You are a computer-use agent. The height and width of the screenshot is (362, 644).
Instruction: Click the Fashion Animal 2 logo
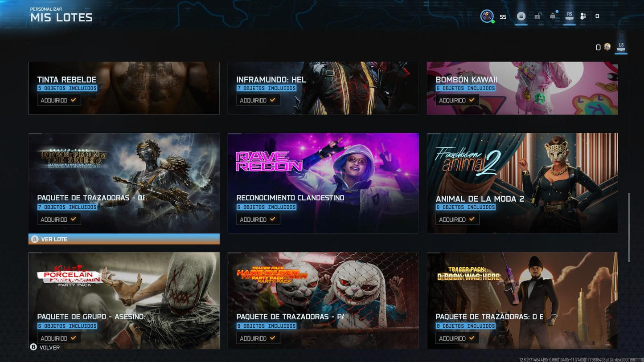click(468, 161)
